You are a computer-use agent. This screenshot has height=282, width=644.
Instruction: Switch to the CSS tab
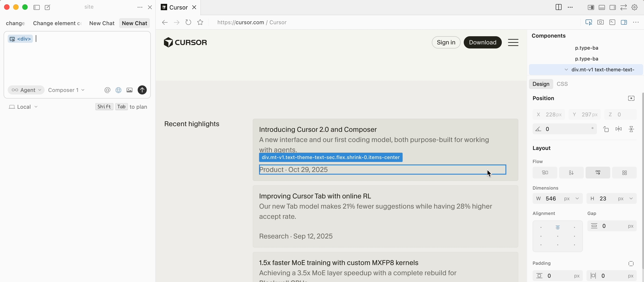pos(562,84)
